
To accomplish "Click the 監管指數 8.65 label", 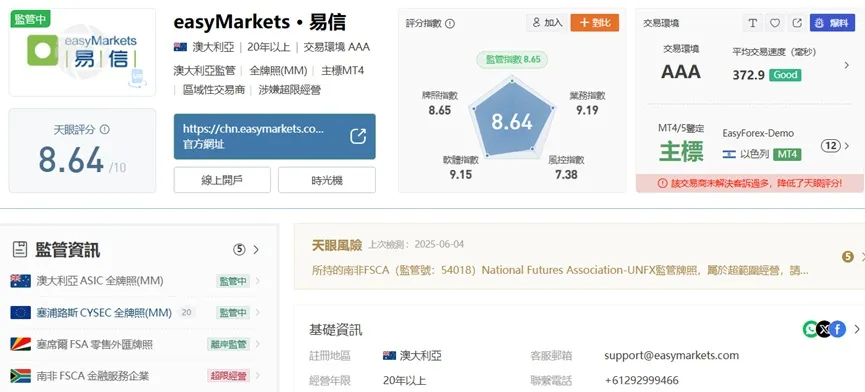I will (512, 59).
